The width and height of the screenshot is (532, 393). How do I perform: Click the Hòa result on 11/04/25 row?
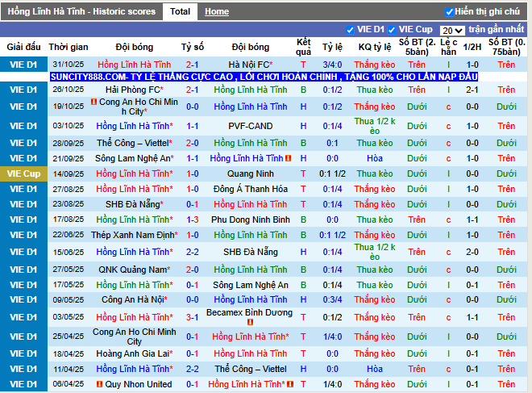[x=375, y=369]
